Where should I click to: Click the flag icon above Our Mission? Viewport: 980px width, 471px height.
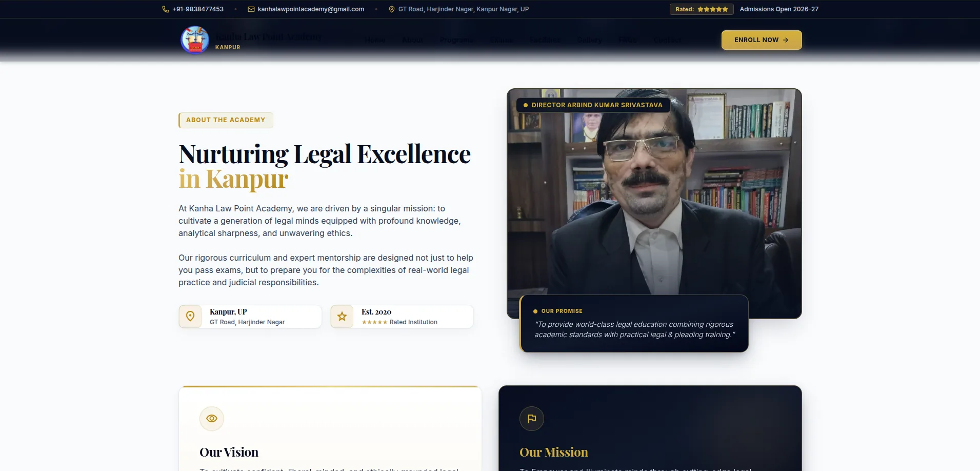[x=532, y=419]
